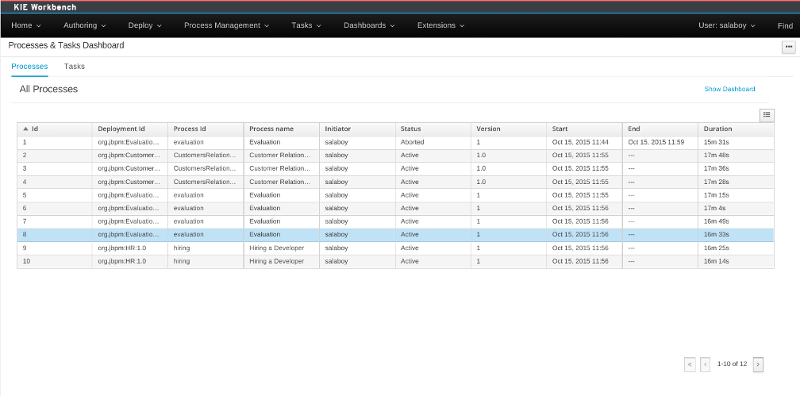Open the Extensions menu
Image resolution: width=800 pixels, height=396 pixels.
(x=441, y=26)
